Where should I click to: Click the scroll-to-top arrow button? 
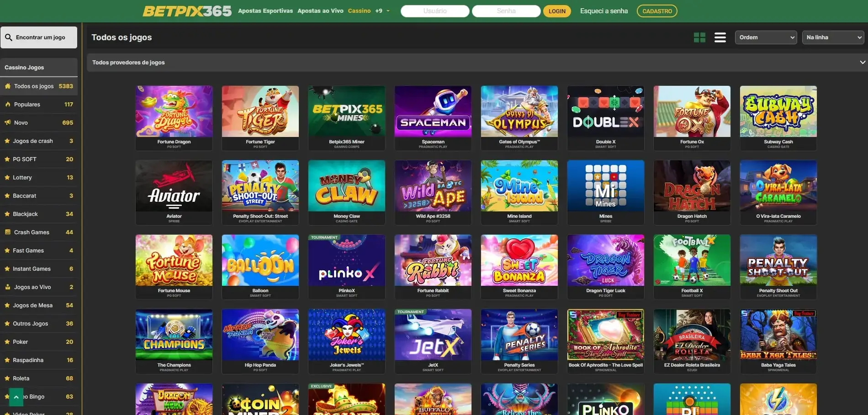[x=16, y=397]
